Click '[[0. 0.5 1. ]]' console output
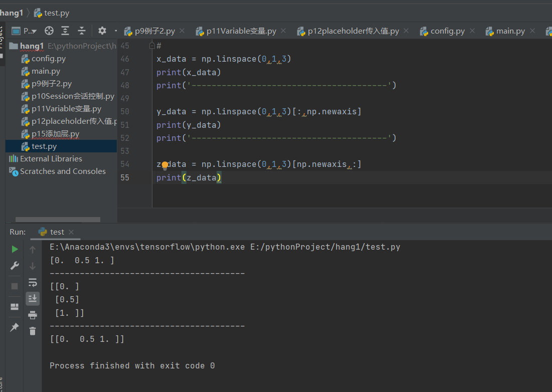 pyautogui.click(x=87, y=339)
